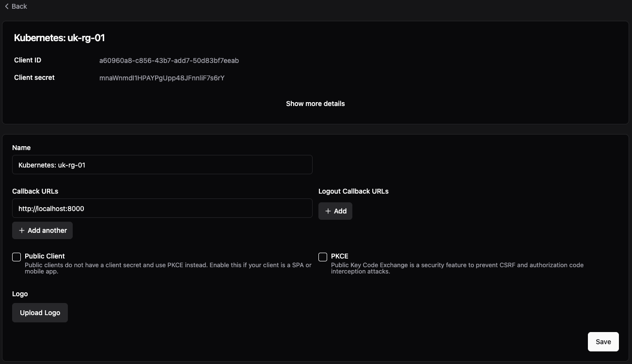The height and width of the screenshot is (364, 632).
Task: Click the PKCE description paragraph
Action: (457, 268)
